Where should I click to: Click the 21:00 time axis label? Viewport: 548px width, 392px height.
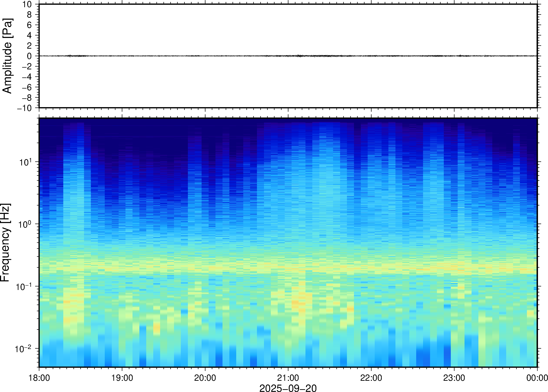point(288,378)
